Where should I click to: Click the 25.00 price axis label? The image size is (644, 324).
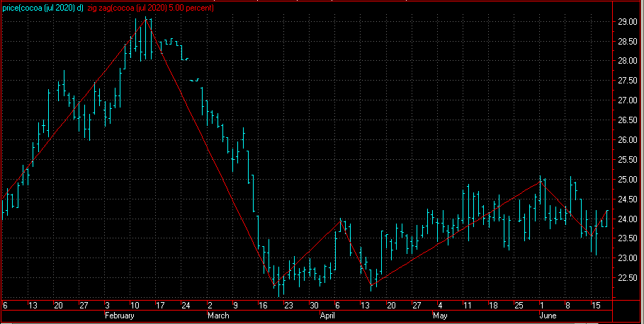628,180
